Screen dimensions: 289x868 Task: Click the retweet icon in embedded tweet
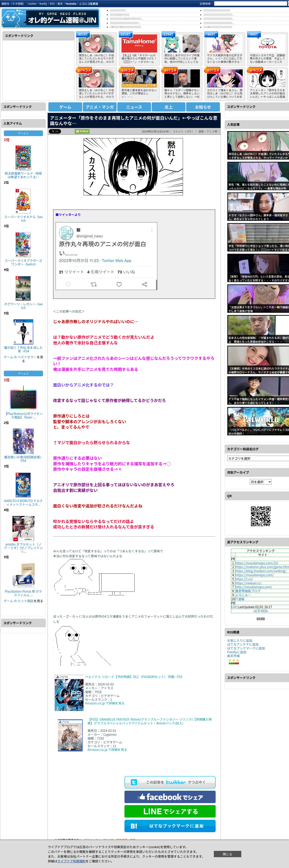pyautogui.click(x=94, y=284)
